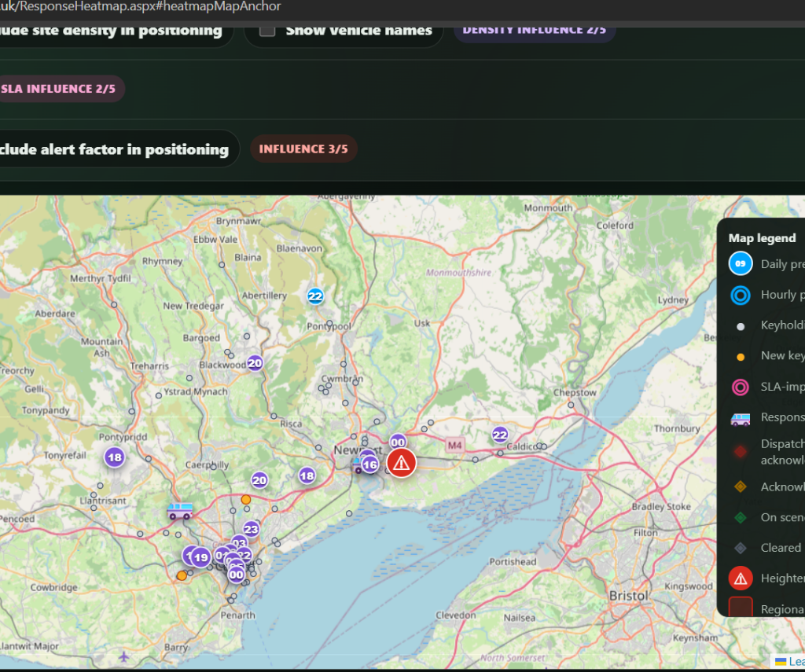Select blue daily marker 22 near Pontypool
Image resolution: width=805 pixels, height=672 pixels.
(314, 296)
